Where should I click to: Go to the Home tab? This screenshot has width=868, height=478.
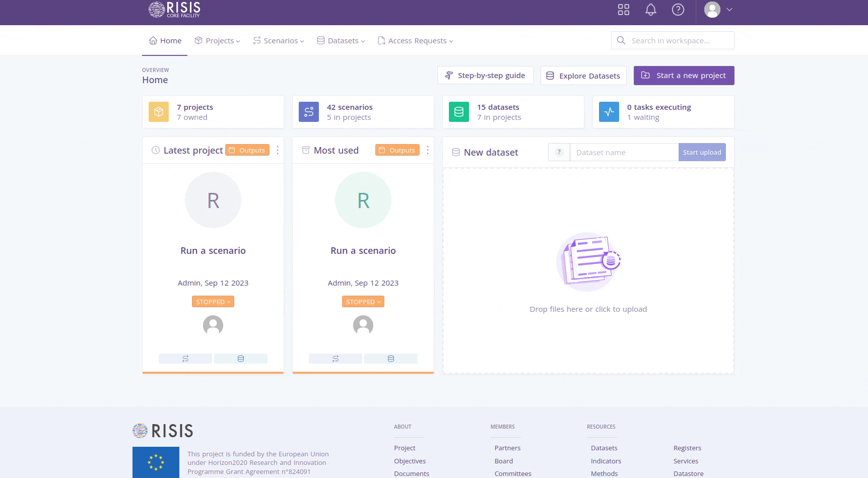point(165,41)
